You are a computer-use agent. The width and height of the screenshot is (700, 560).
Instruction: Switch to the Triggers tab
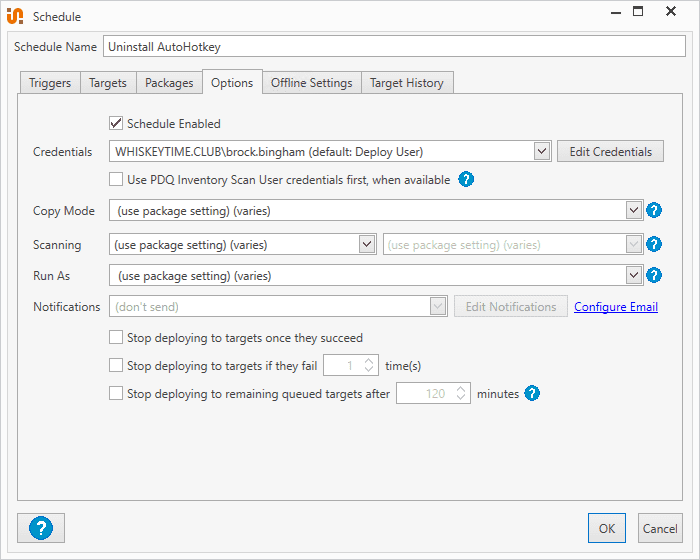pos(50,83)
